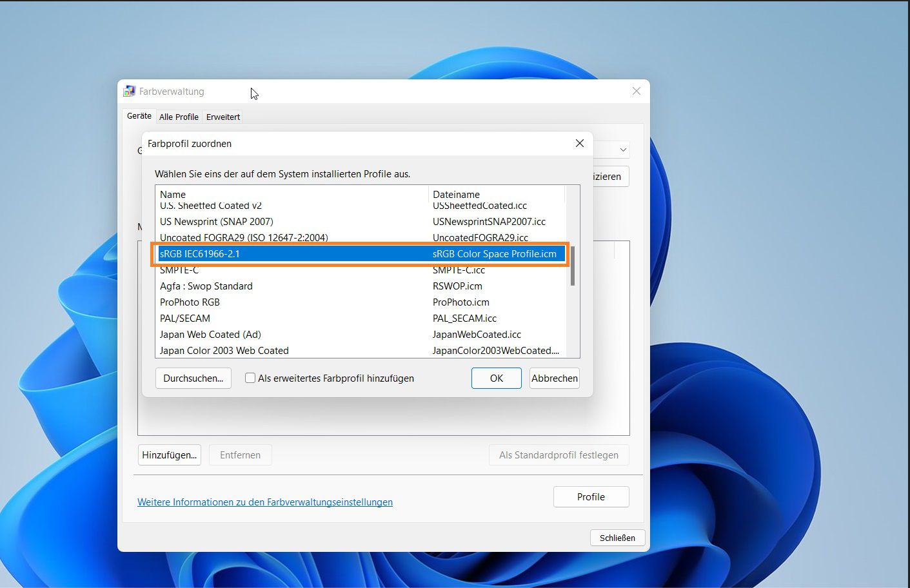Open the Durchsuchen file browser
Image resolution: width=910 pixels, height=588 pixels.
(193, 378)
